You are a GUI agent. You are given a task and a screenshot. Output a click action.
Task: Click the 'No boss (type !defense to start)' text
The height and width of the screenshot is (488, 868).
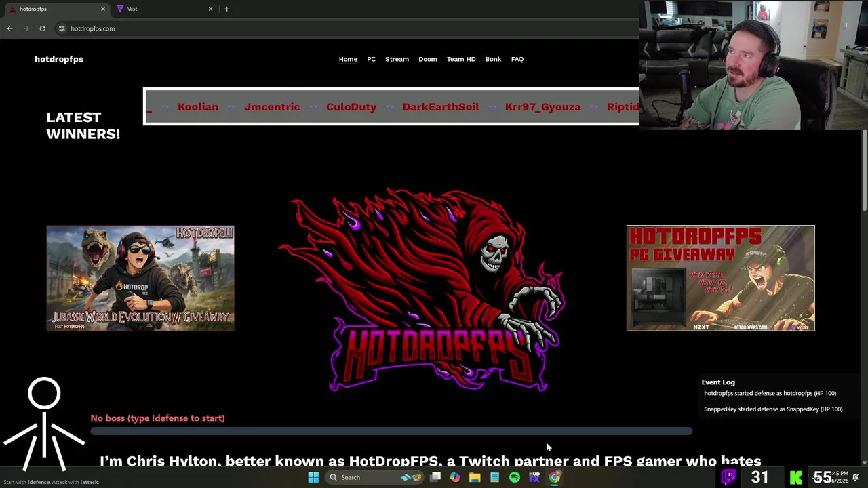click(157, 418)
